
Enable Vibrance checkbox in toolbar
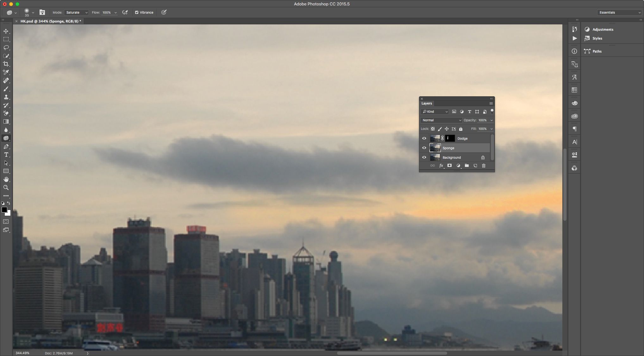coord(137,12)
